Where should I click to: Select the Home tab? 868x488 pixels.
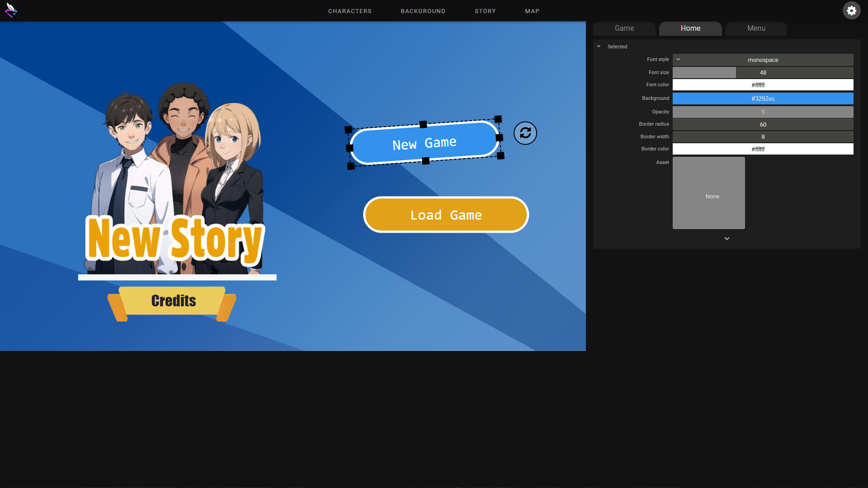tap(690, 28)
